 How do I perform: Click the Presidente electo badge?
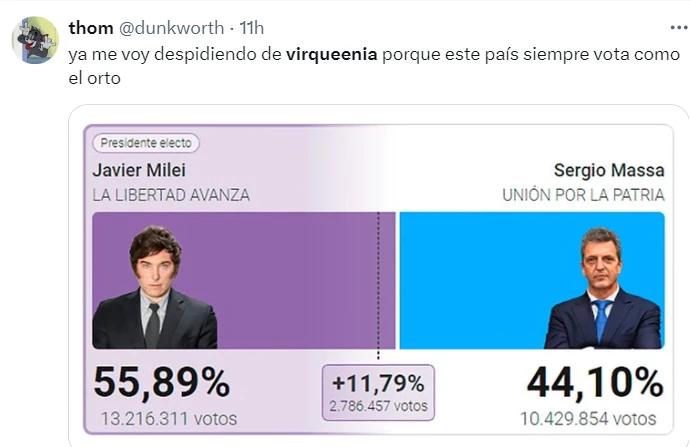(x=146, y=143)
